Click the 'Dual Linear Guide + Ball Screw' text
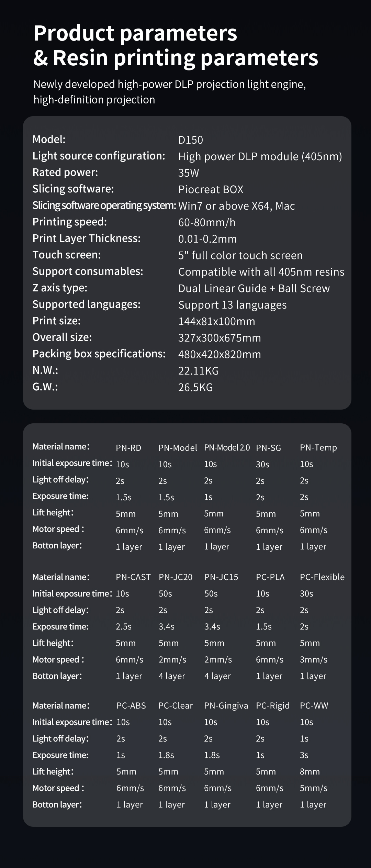The height and width of the screenshot is (868, 371). click(254, 288)
